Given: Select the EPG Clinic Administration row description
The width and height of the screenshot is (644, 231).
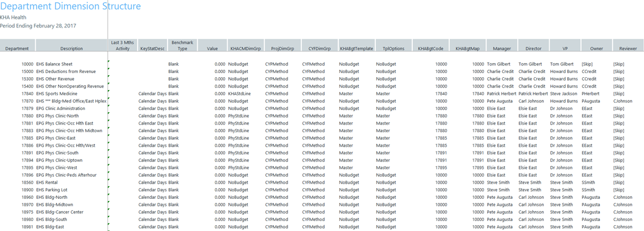Looking at the screenshot, I should click(61, 108).
